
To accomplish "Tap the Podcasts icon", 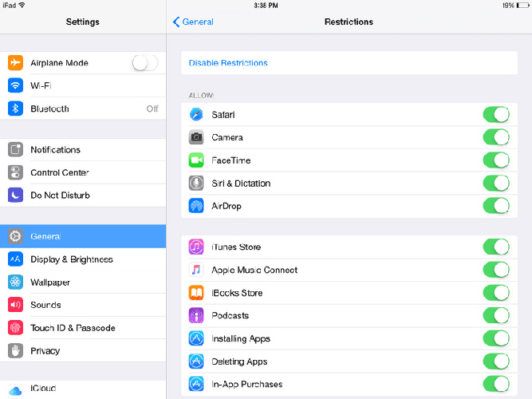I will point(196,315).
